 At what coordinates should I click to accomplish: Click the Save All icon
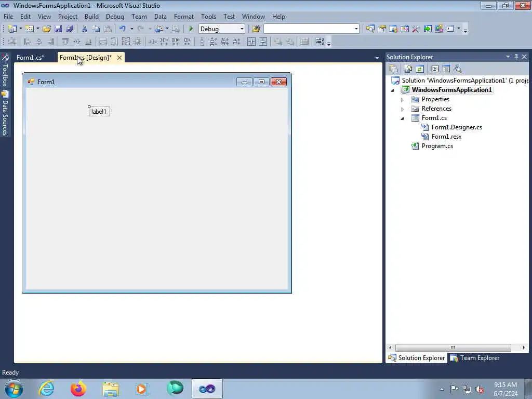click(x=70, y=29)
